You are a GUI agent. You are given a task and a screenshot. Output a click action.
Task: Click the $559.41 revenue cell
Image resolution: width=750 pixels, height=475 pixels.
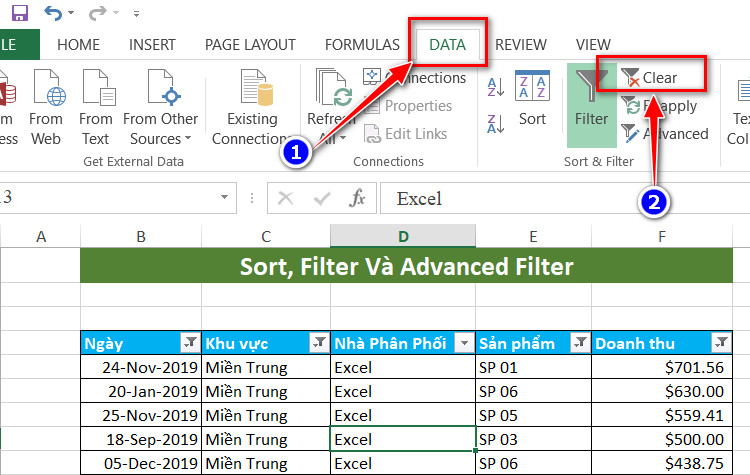662,415
